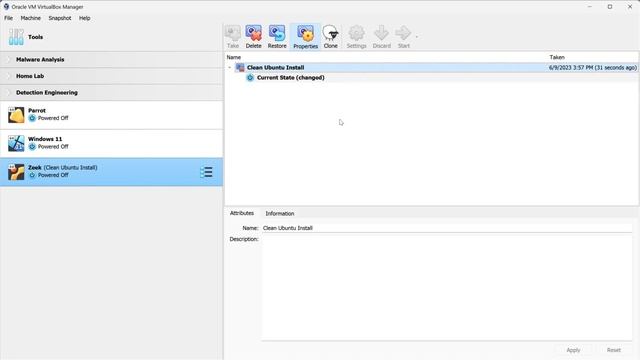Image resolution: width=640 pixels, height=360 pixels.
Task: Select the Clean Ubuntu Install snapshot row
Action: click(432, 67)
